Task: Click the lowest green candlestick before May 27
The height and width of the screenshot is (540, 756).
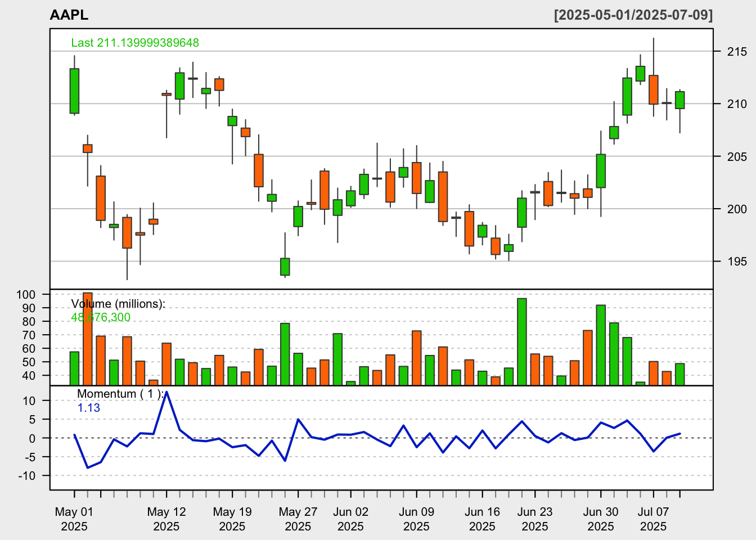Action: [x=285, y=267]
